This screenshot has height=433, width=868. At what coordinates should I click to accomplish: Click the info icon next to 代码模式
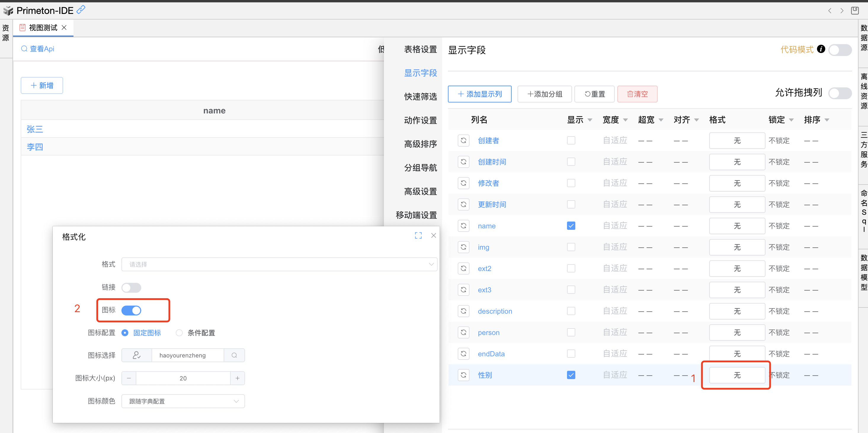click(x=821, y=49)
